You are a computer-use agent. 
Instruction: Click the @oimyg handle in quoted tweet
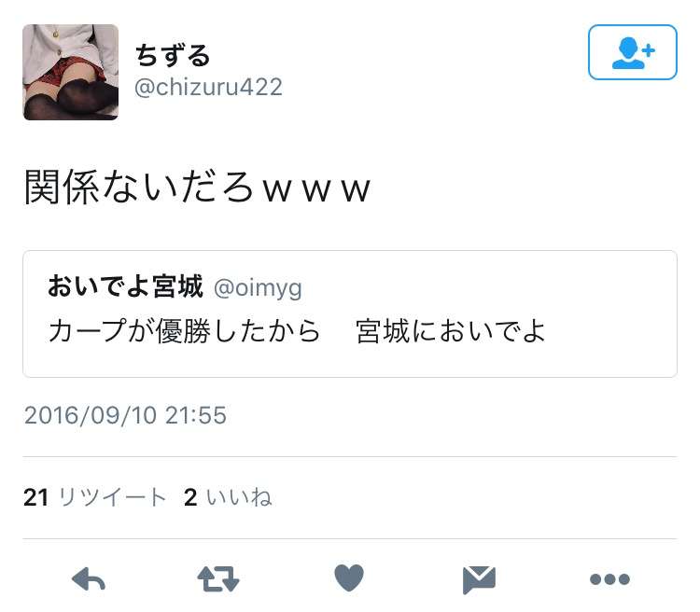pos(258,288)
